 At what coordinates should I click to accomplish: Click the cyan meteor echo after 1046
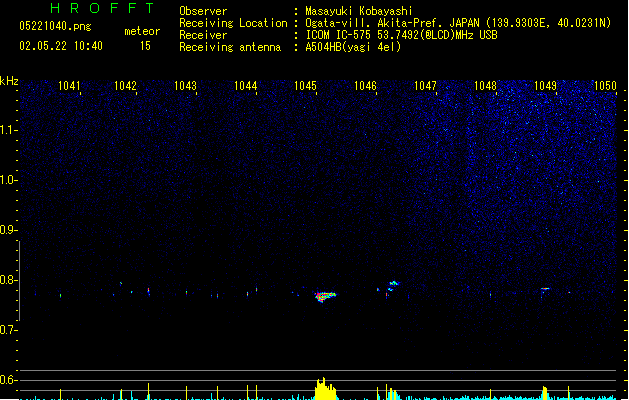[393, 285]
